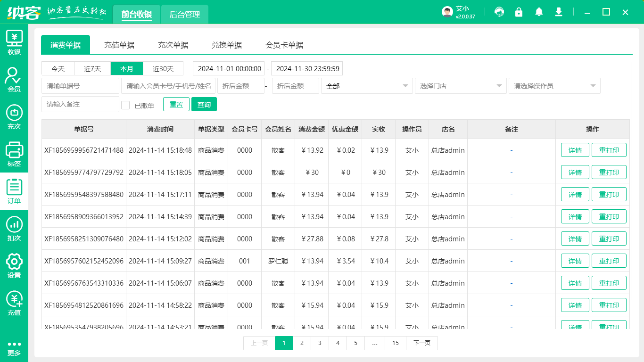This screenshot has width=644, height=362.
Task: Open the 充值 recharge sidebar icon
Action: pyautogui.click(x=14, y=303)
